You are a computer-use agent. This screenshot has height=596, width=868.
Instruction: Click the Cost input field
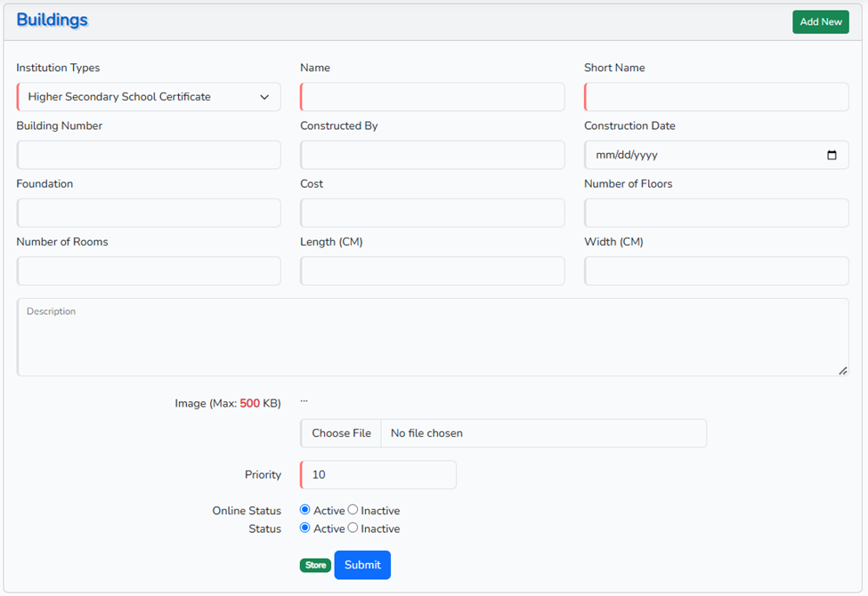433,213
